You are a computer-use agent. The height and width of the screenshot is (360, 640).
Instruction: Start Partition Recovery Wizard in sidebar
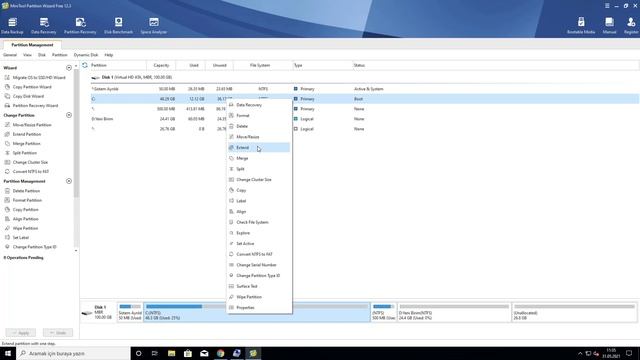pyautogui.click(x=31, y=106)
